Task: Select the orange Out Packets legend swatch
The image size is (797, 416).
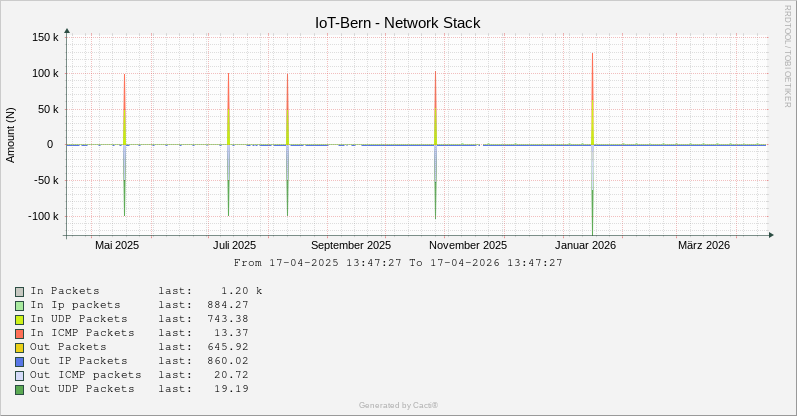Action: pos(19,347)
